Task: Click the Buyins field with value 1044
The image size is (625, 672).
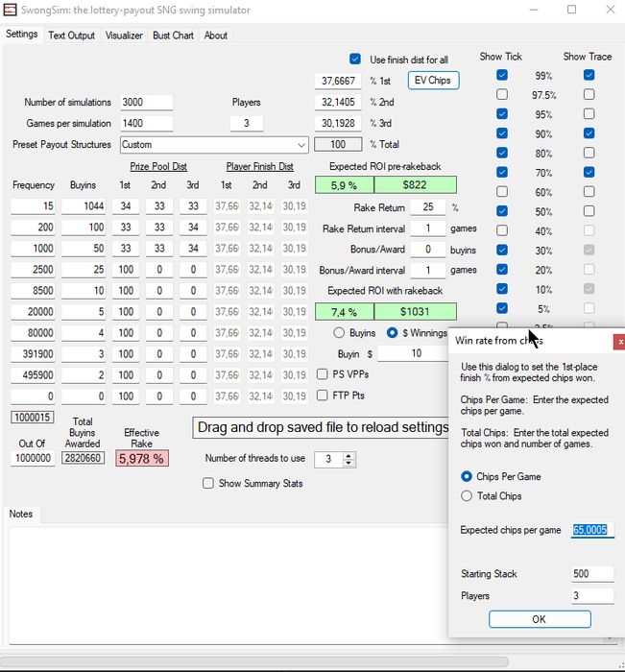Action: click(84, 206)
